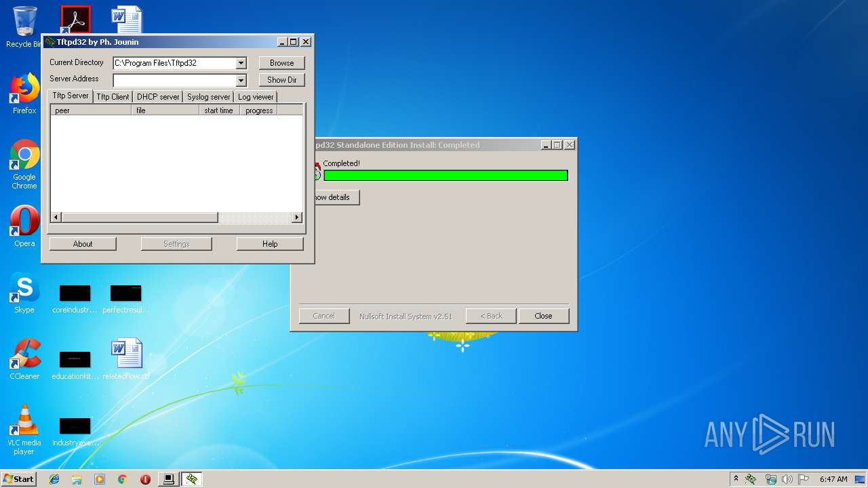The height and width of the screenshot is (488, 868).
Task: Open the volume speaker tray icon
Action: (x=787, y=479)
